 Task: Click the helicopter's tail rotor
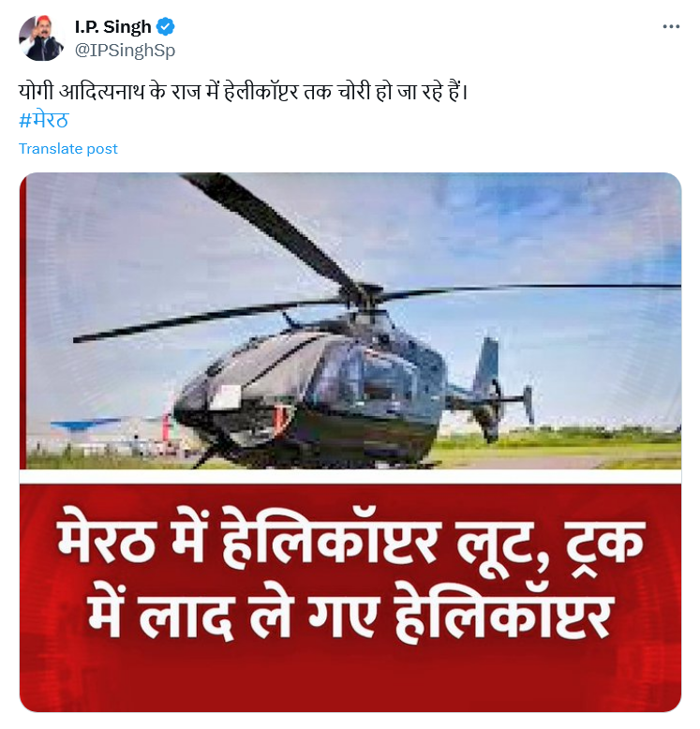[528, 405]
